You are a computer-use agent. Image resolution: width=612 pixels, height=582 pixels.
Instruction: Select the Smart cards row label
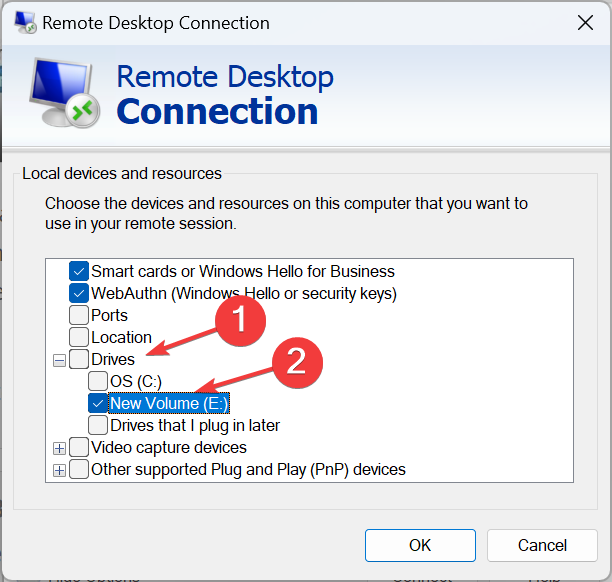243,271
